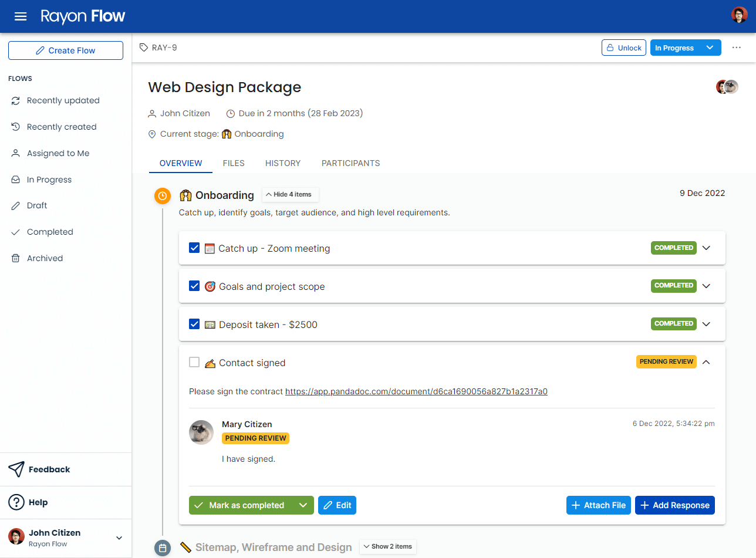Open the John Citizen account menu
This screenshot has width=756, height=558.
65,537
